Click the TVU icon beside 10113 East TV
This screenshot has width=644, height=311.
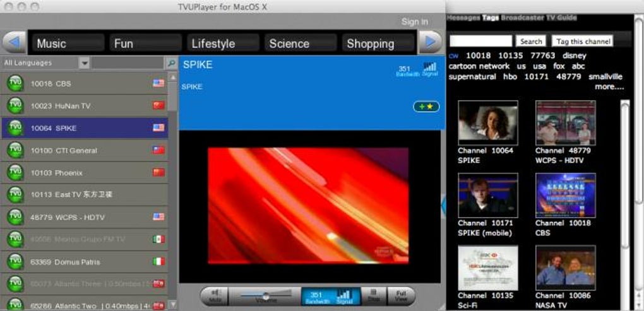coord(16,194)
